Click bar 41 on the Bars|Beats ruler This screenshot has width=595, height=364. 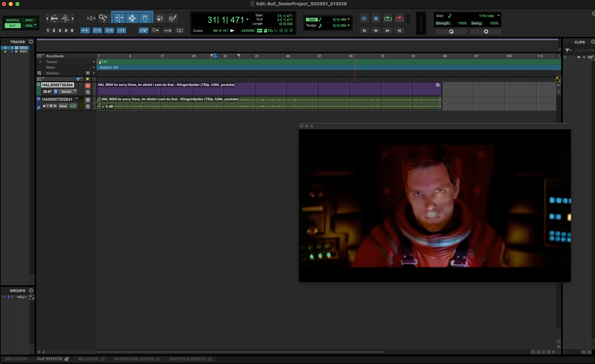(257, 56)
